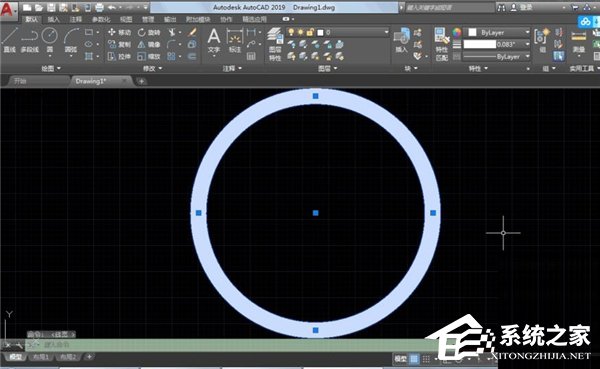Click the Fillet tool icon

pyautogui.click(x=171, y=44)
